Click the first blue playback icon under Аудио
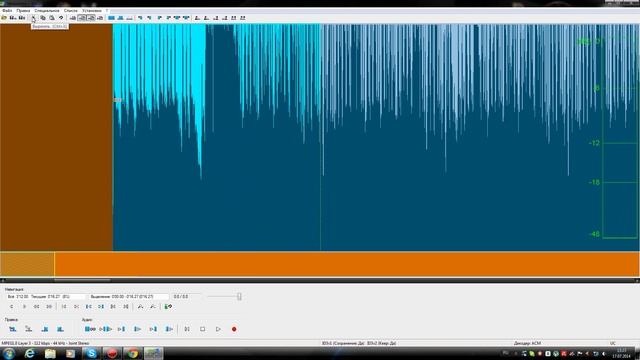This screenshot has height=360, width=640. pos(90,329)
